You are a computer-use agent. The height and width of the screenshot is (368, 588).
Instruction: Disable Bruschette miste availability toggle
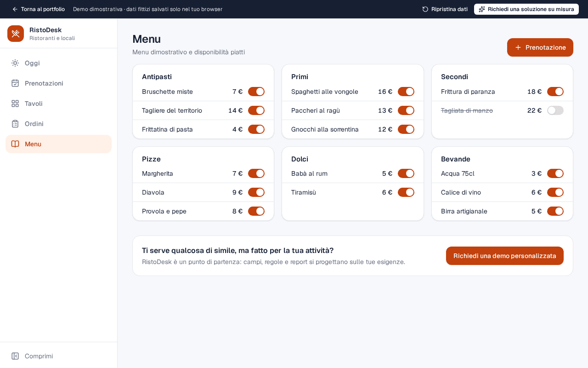pos(256,92)
